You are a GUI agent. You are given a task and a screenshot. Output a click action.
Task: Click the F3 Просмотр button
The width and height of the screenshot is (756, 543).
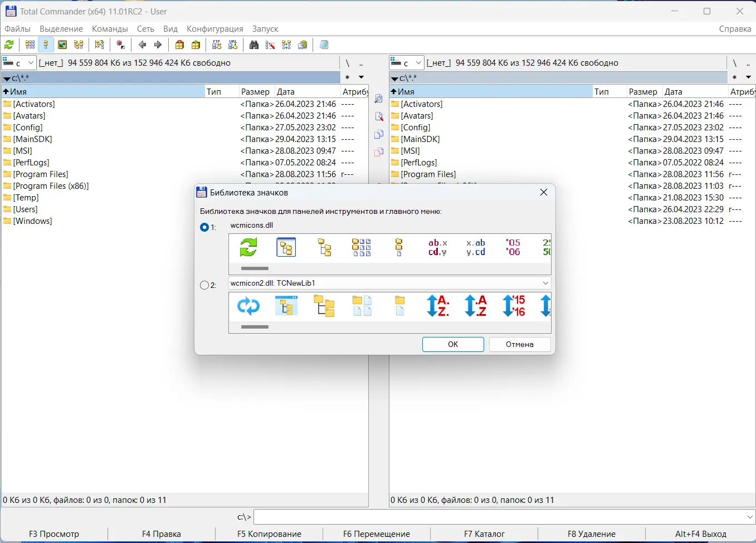click(54, 534)
